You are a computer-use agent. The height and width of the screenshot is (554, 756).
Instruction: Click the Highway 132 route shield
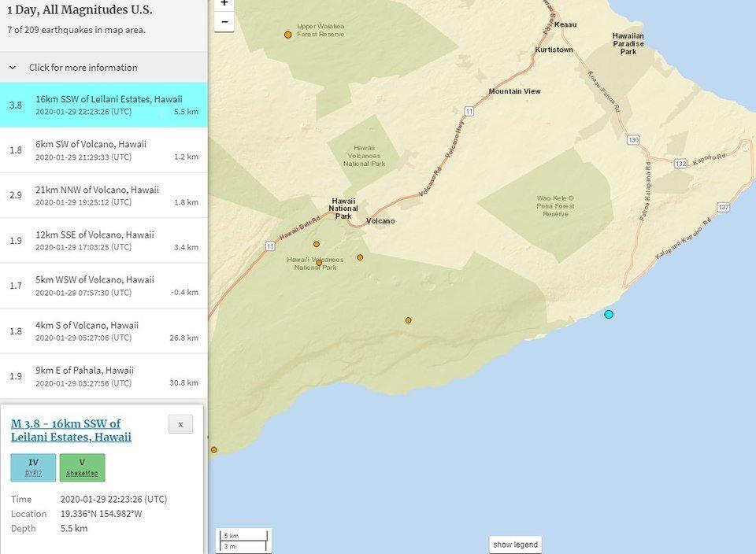(680, 163)
